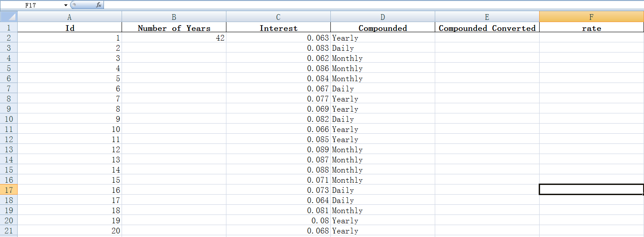The height and width of the screenshot is (237, 644).
Task: Select Id cell with value 16
Action: (70, 190)
